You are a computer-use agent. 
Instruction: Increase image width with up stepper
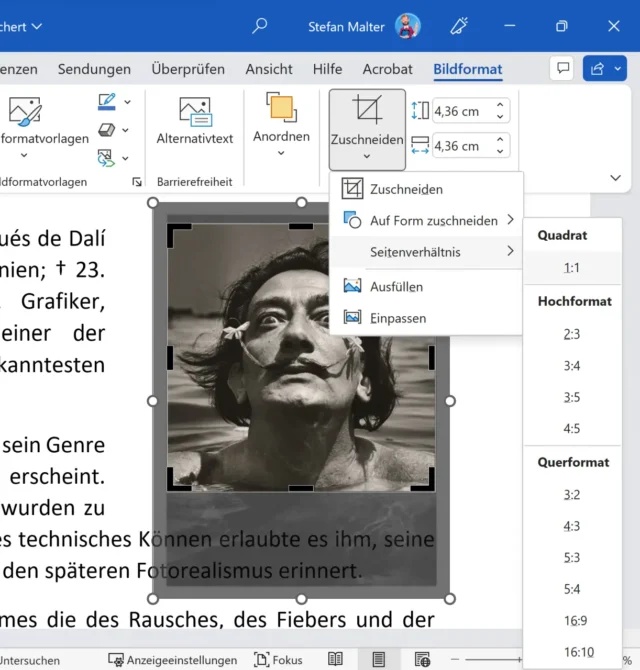pos(501,141)
